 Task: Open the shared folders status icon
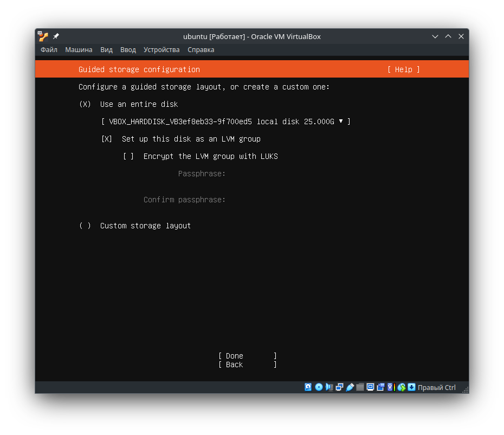pyautogui.click(x=360, y=387)
